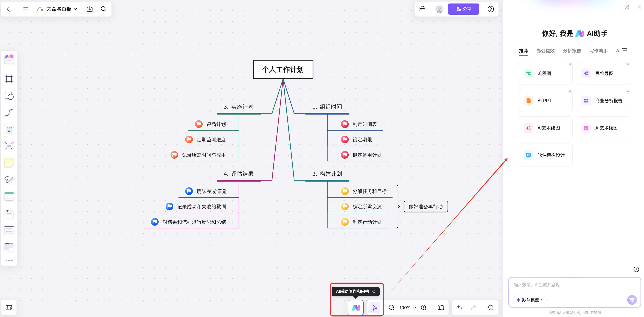Choose the 软件架构设计 card
Image resolution: width=644 pixels, height=317 pixels.
pyautogui.click(x=546, y=155)
